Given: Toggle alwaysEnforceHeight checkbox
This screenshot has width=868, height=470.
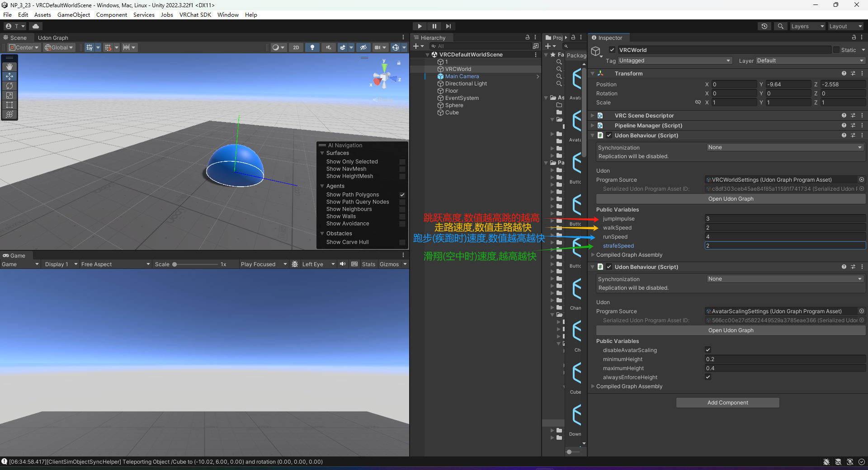Looking at the screenshot, I should [708, 377].
